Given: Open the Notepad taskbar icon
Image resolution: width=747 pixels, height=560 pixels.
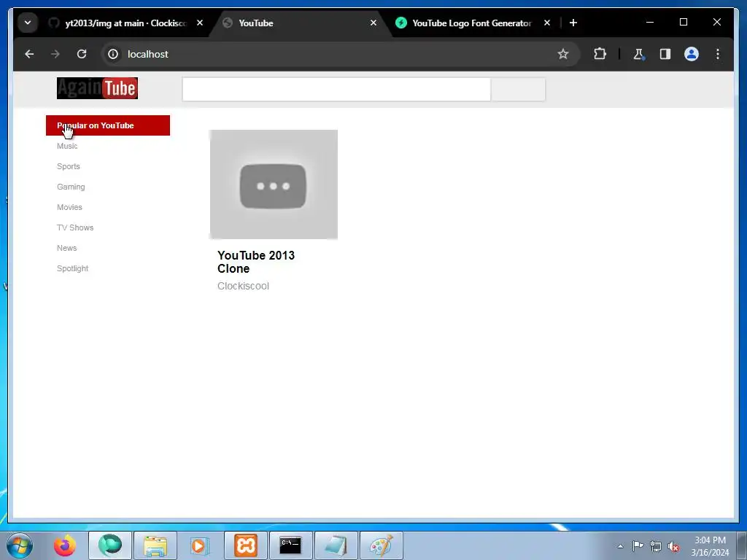Looking at the screenshot, I should click(x=336, y=545).
